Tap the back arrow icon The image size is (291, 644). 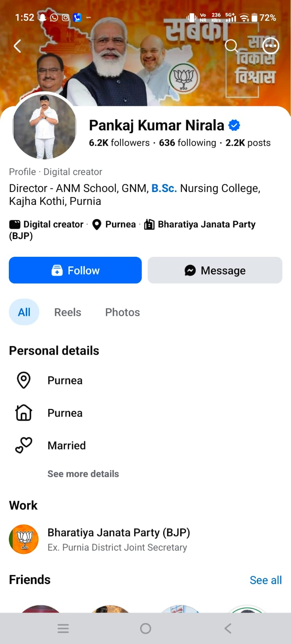(17, 46)
